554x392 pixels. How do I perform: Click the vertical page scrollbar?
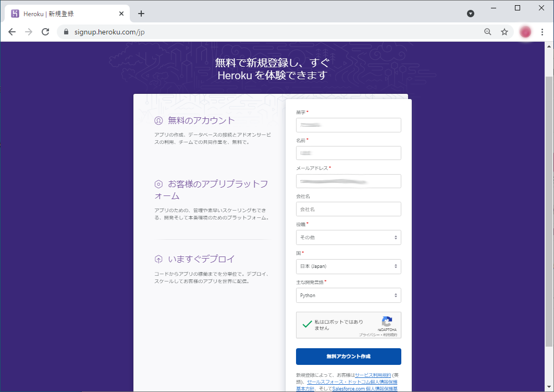pyautogui.click(x=549, y=209)
